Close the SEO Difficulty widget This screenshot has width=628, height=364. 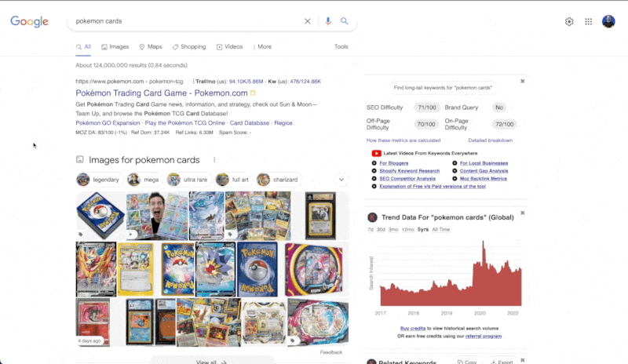tap(522, 82)
